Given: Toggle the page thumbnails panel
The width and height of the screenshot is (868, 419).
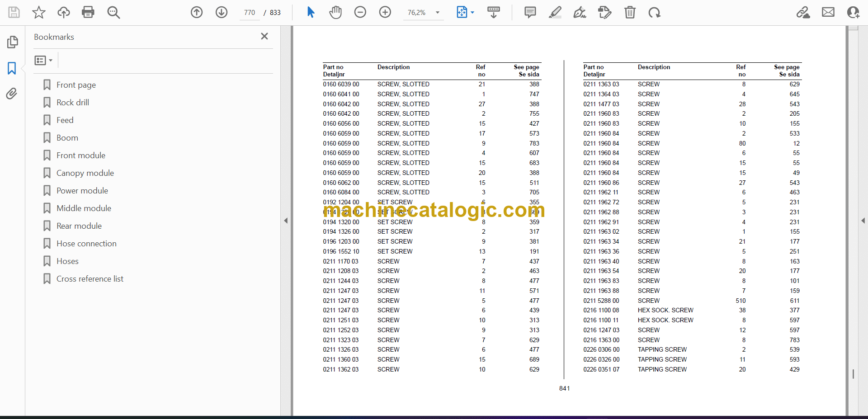Looking at the screenshot, I should pyautogui.click(x=13, y=42).
